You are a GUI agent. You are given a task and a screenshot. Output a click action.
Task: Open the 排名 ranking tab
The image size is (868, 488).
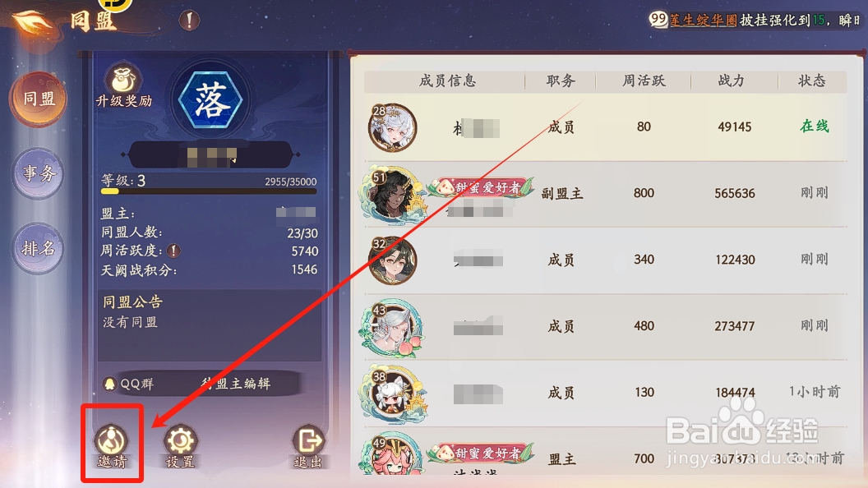38,248
